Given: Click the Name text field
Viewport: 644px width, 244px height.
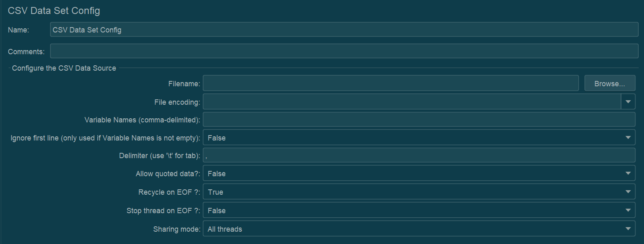Looking at the screenshot, I should click(x=344, y=30).
